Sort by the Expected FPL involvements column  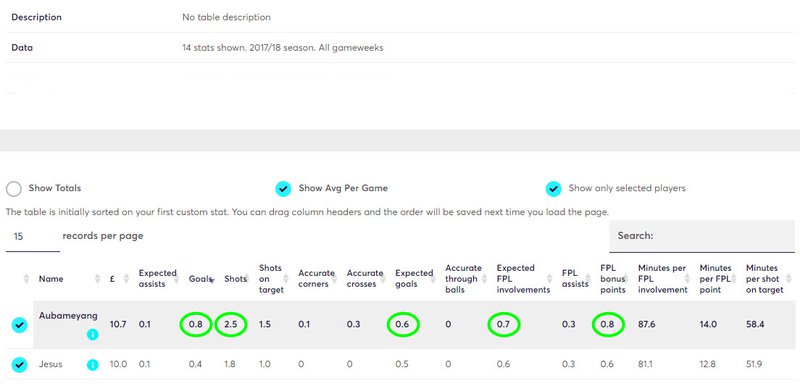coord(523,279)
